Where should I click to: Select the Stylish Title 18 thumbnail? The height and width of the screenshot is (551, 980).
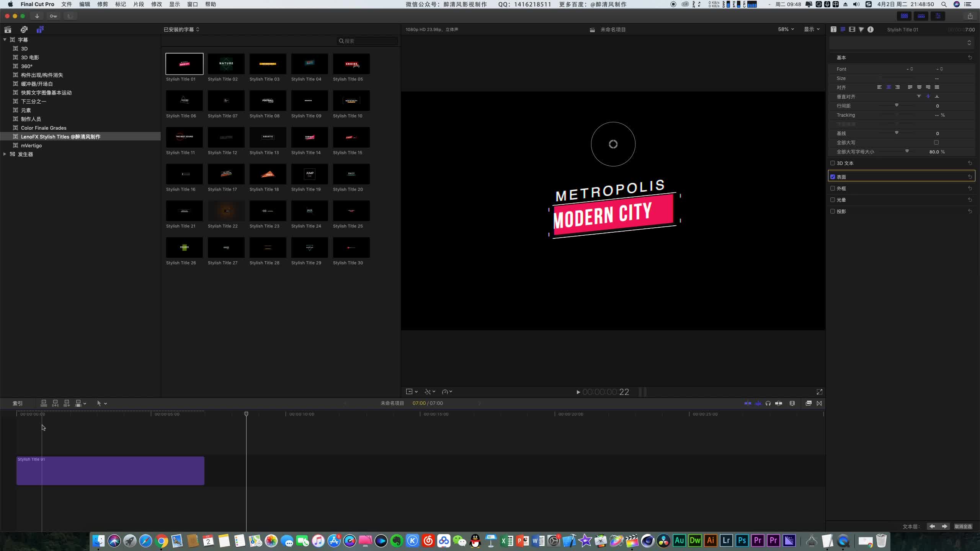pyautogui.click(x=268, y=174)
